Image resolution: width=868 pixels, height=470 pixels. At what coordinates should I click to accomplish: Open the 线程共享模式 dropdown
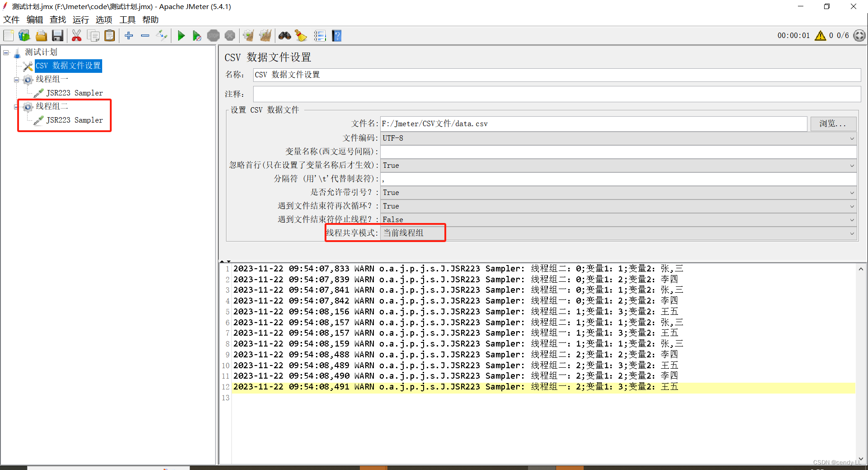click(852, 233)
